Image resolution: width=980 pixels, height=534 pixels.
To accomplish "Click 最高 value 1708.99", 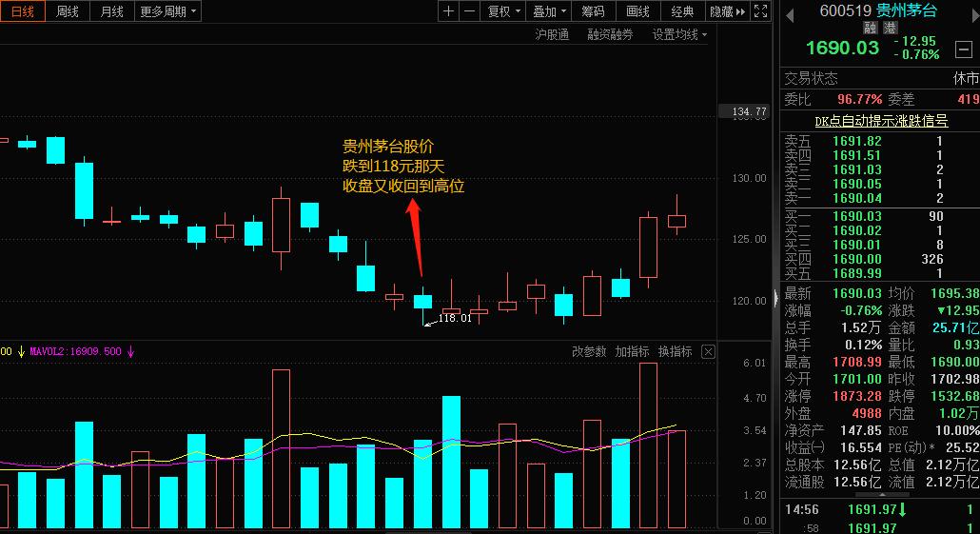I will pyautogui.click(x=857, y=362).
